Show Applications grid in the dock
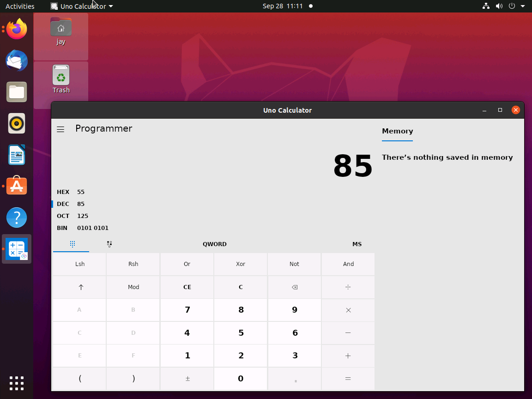 coord(16,383)
